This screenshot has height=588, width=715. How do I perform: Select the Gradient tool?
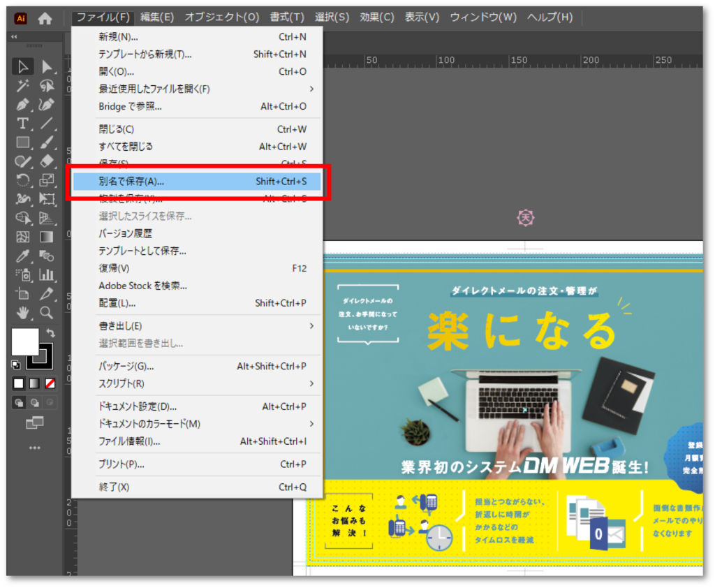(x=47, y=237)
